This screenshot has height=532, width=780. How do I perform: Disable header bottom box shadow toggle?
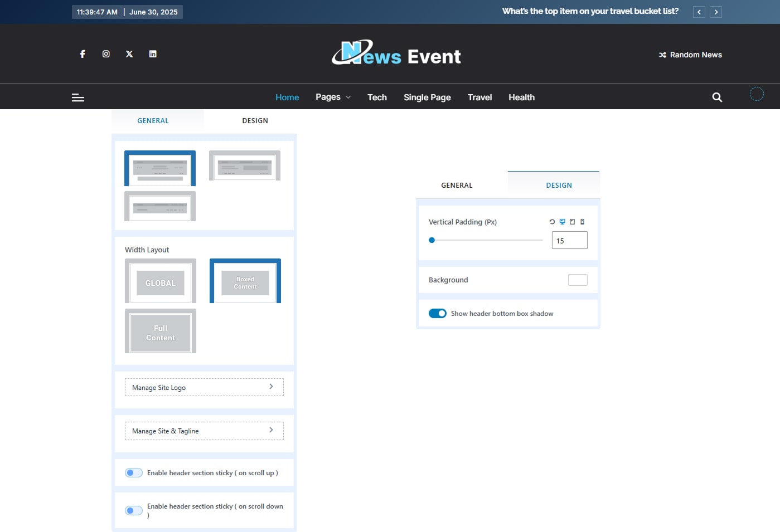438,314
